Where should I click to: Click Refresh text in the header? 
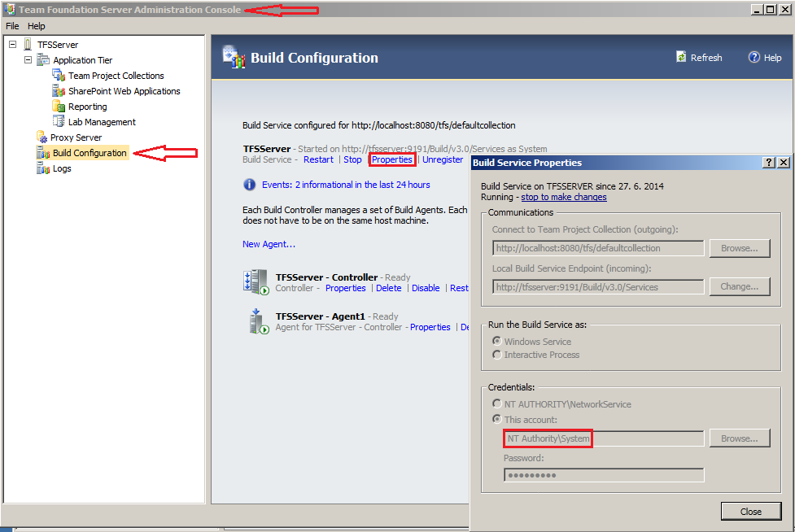point(706,58)
